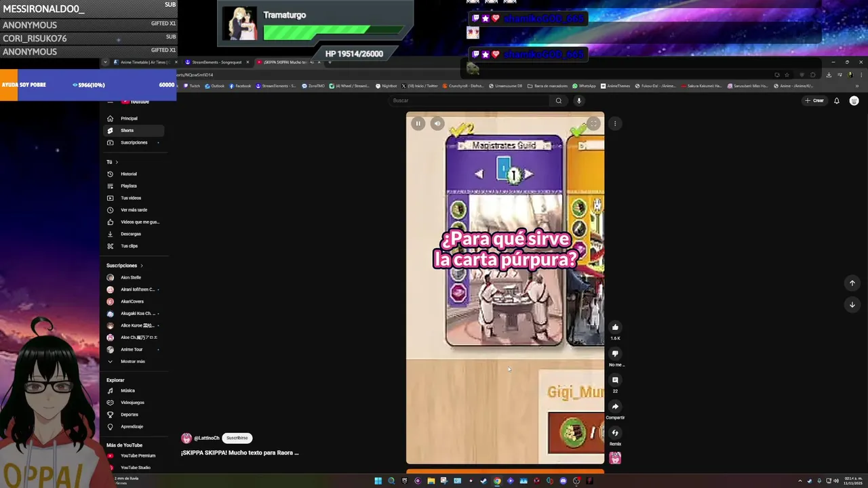Open Tus clips in the sidebar

click(x=134, y=246)
